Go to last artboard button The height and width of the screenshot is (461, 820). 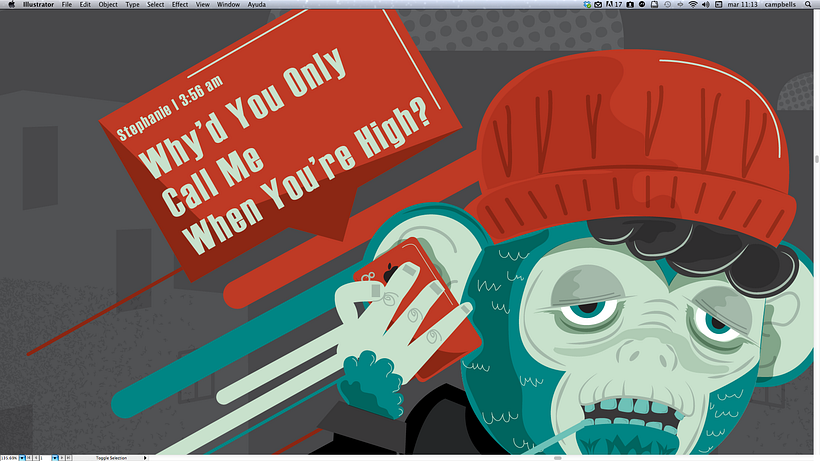pyautogui.click(x=69, y=458)
